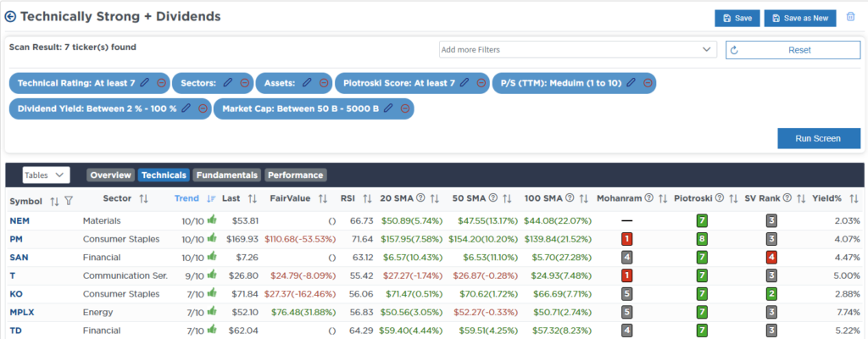Viewport: 868px width, 339px height.
Task: Show help for SV Rank column
Action: point(787,198)
